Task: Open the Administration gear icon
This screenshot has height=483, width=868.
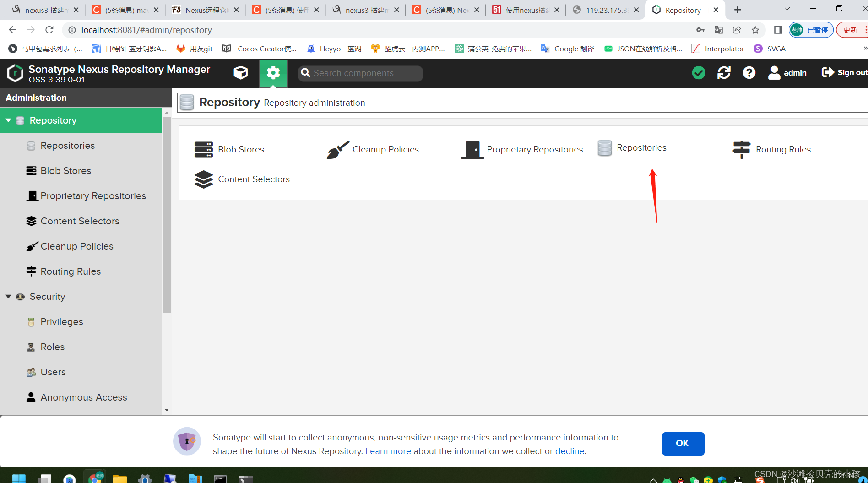Action: tap(273, 73)
